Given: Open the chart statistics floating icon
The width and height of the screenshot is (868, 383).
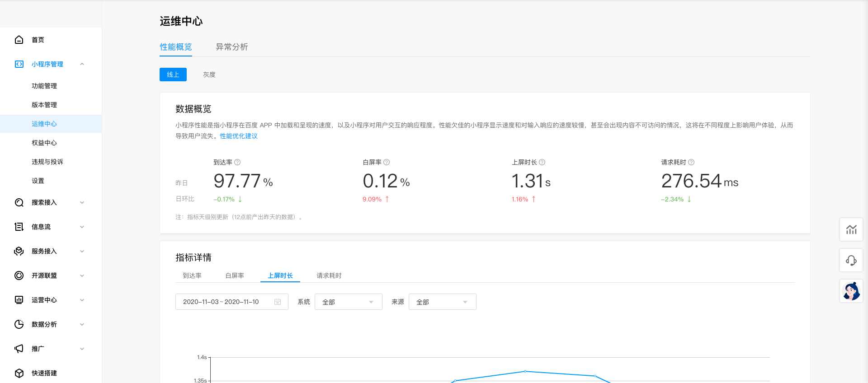Looking at the screenshot, I should [x=851, y=229].
